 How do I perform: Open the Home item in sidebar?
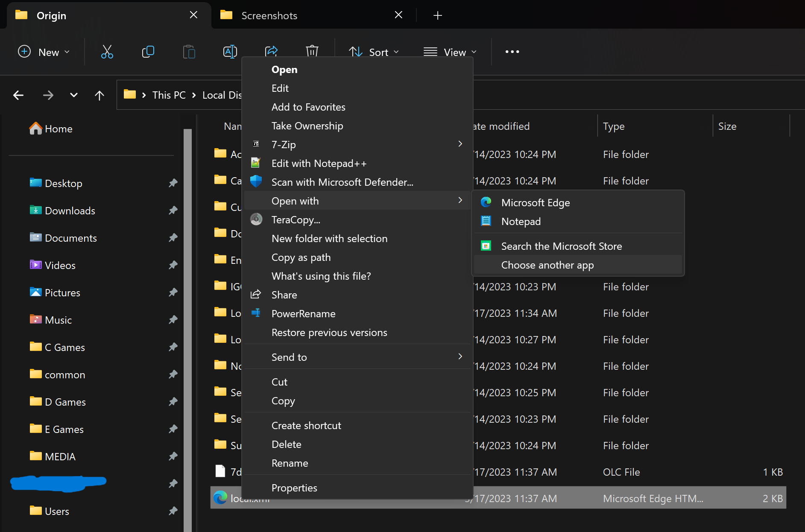tap(59, 129)
